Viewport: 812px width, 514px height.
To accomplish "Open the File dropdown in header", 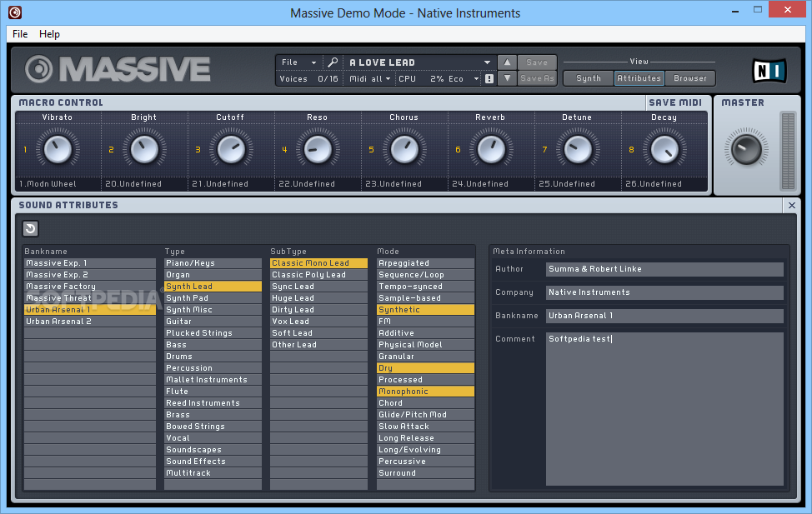I will click(x=298, y=62).
